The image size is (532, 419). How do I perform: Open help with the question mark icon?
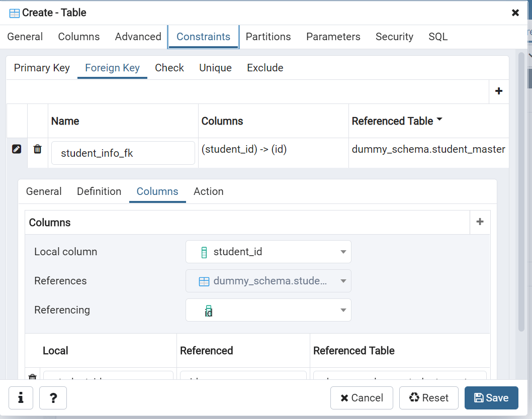click(x=53, y=398)
